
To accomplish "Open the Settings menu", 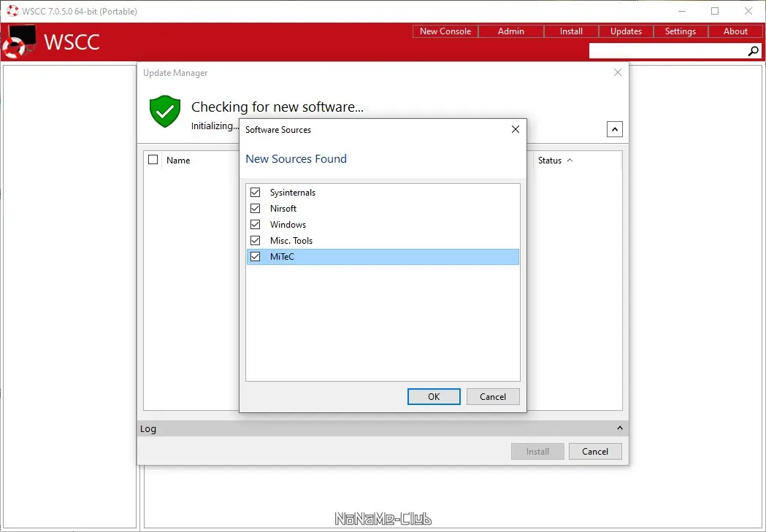I will click(x=681, y=31).
